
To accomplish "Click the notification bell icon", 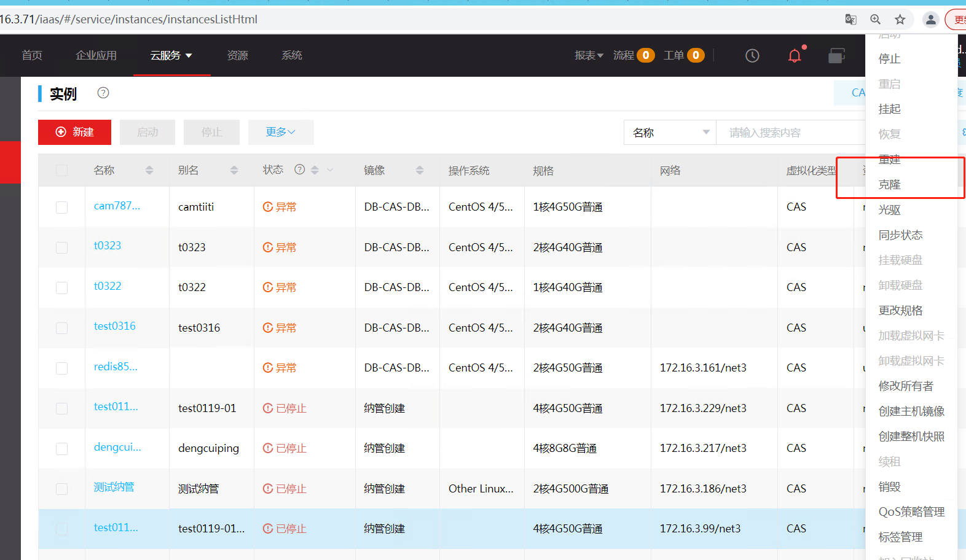I will pos(795,56).
